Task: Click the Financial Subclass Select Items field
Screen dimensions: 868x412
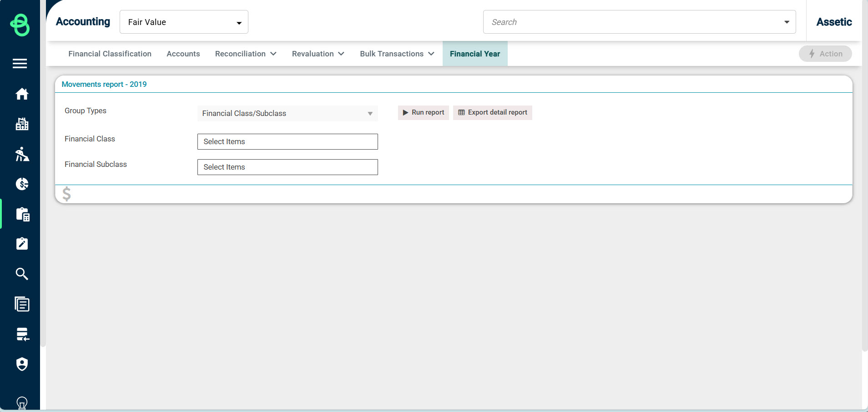Action: point(288,167)
